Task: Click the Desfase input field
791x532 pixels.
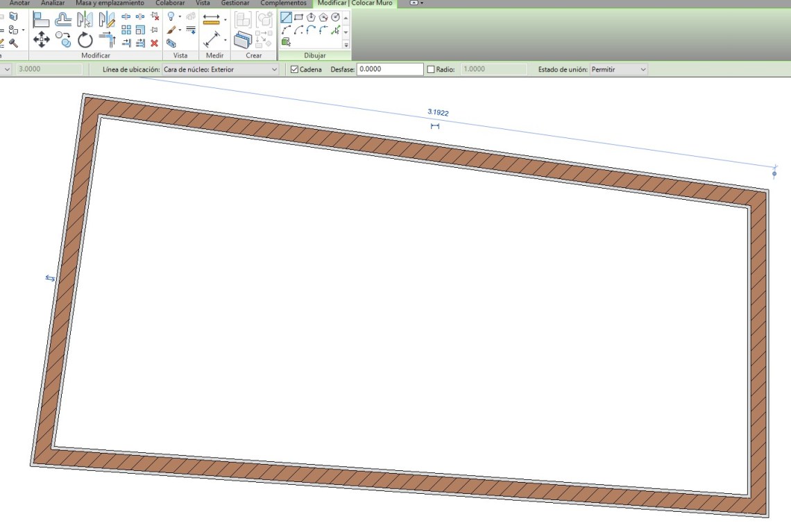Action: click(389, 69)
